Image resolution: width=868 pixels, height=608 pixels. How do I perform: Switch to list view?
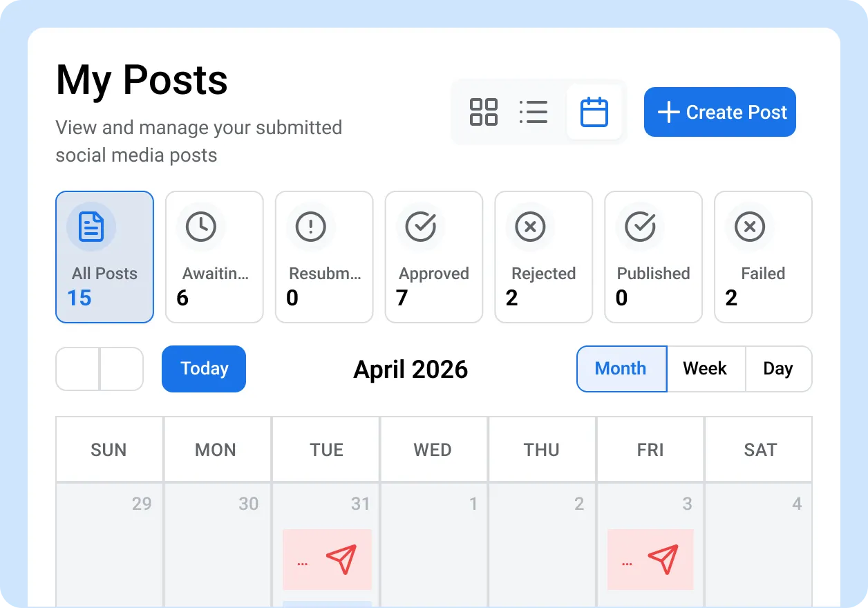coord(534,112)
